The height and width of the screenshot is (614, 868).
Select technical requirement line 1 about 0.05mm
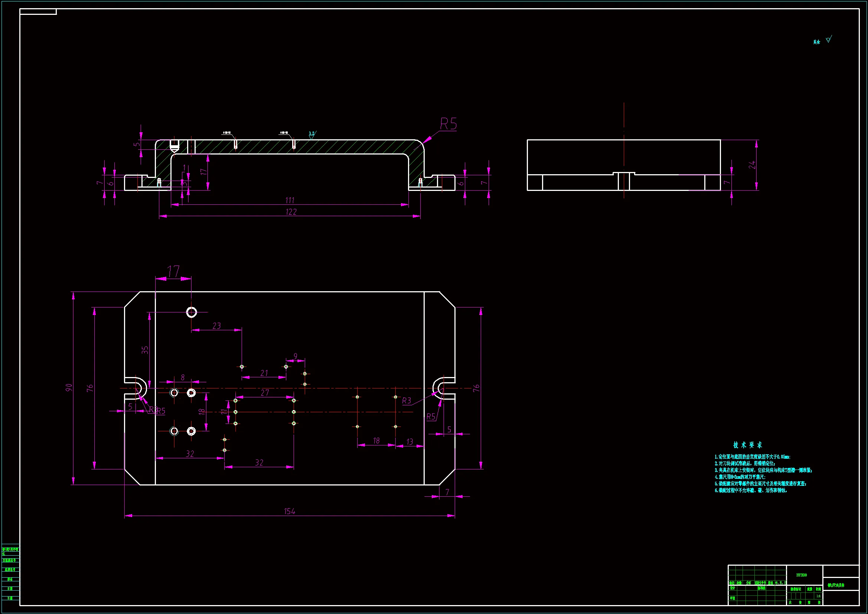pos(752,457)
